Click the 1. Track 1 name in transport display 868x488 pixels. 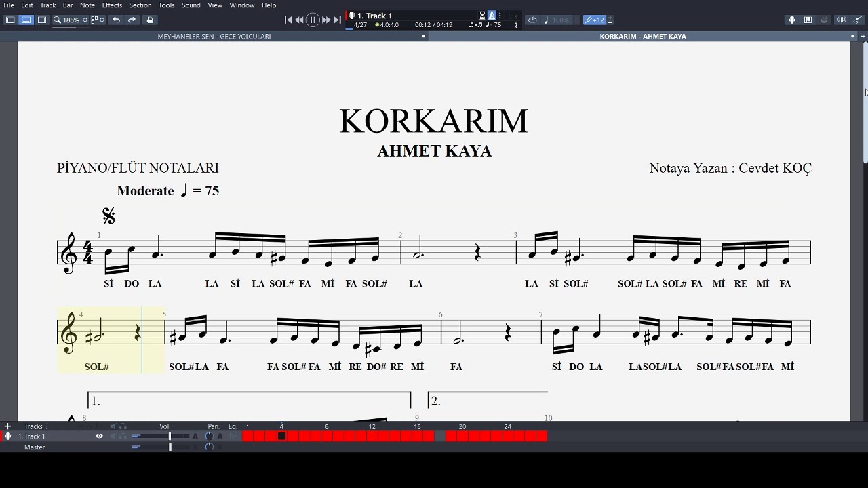374,16
